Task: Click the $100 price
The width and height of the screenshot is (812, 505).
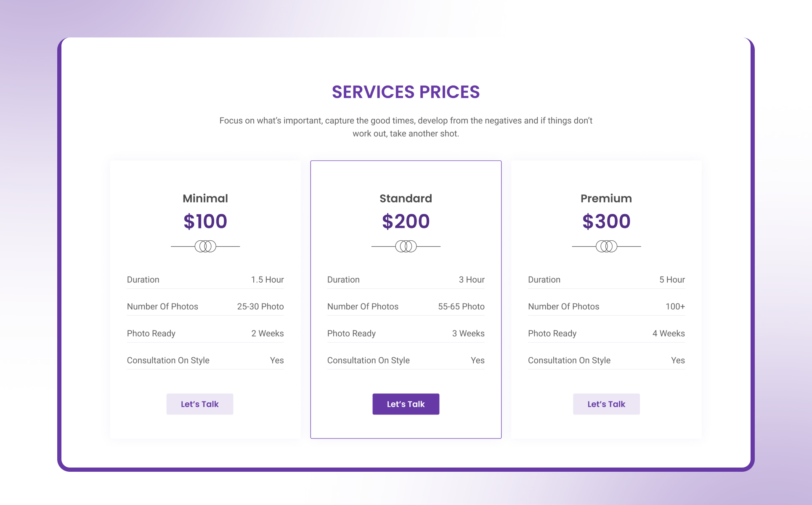Action: point(205,221)
